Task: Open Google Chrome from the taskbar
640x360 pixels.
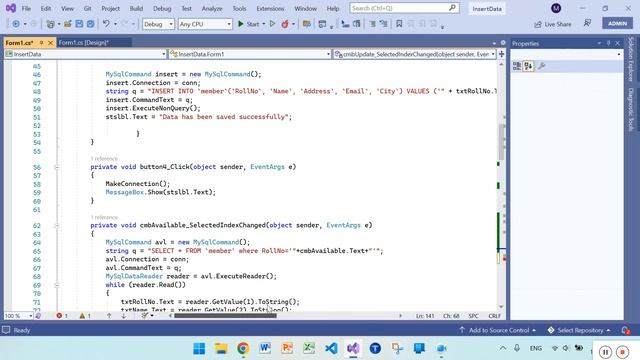Action: pos(243,348)
